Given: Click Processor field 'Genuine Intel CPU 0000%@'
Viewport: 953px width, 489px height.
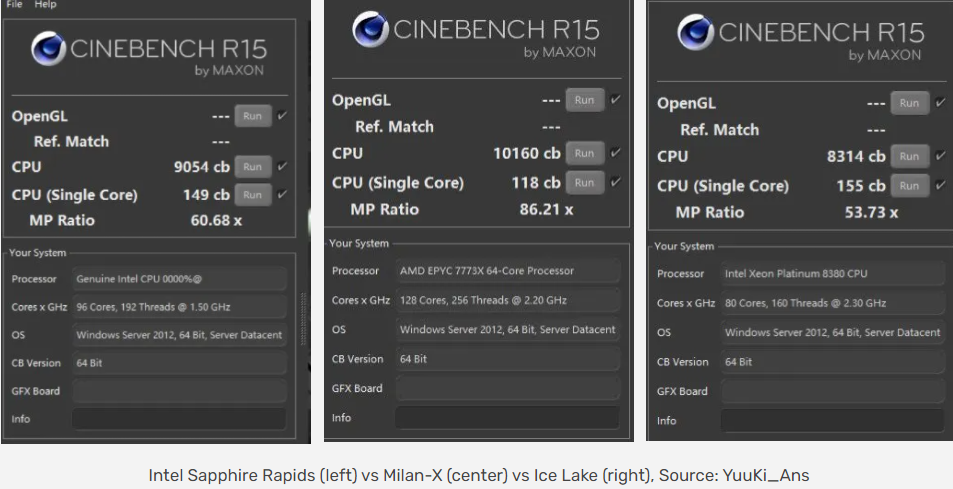Looking at the screenshot, I should 179,279.
